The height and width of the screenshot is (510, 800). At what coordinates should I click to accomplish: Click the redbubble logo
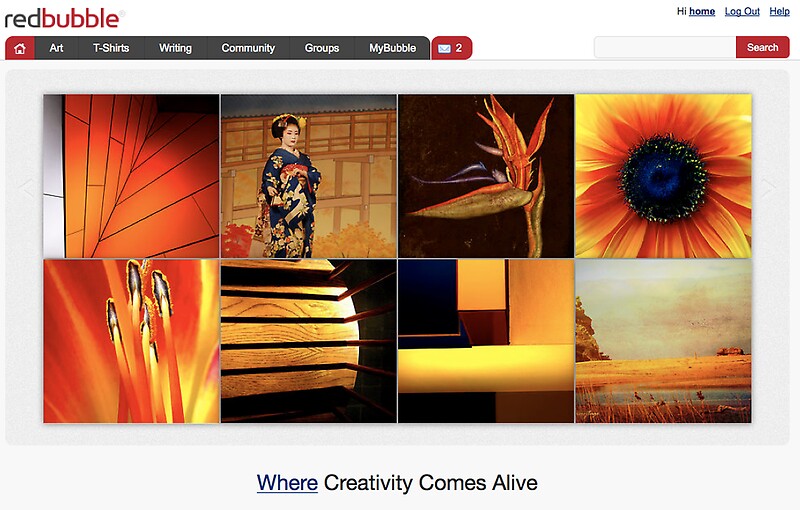pyautogui.click(x=64, y=18)
